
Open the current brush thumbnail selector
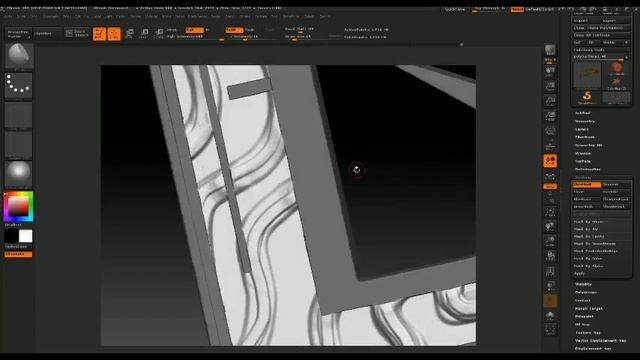pos(18,56)
